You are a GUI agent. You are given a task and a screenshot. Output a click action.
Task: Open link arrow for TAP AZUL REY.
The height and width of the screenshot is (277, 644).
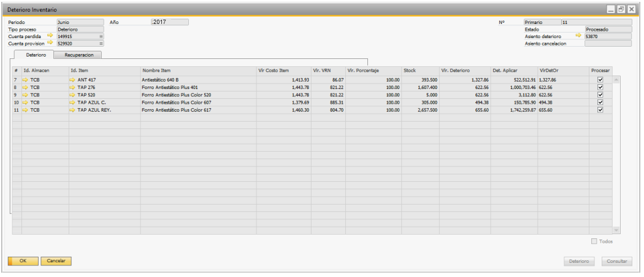[x=73, y=110]
